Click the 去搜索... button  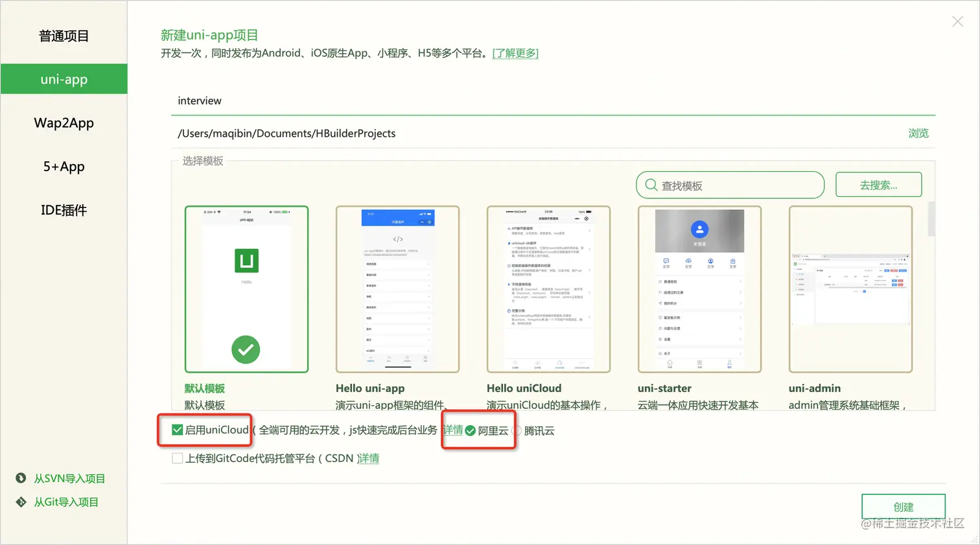[x=878, y=185]
